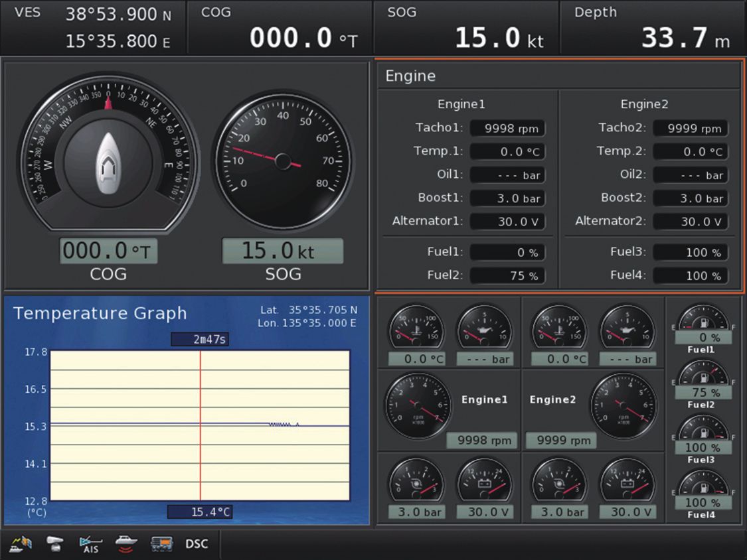Select the 000.0 °T digital box under compass

[109, 251]
